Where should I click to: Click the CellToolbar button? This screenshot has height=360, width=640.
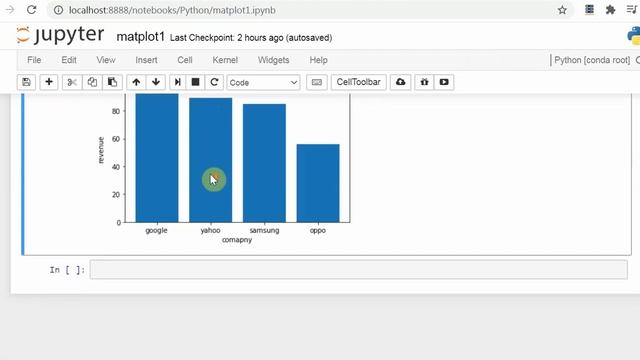pos(358,82)
